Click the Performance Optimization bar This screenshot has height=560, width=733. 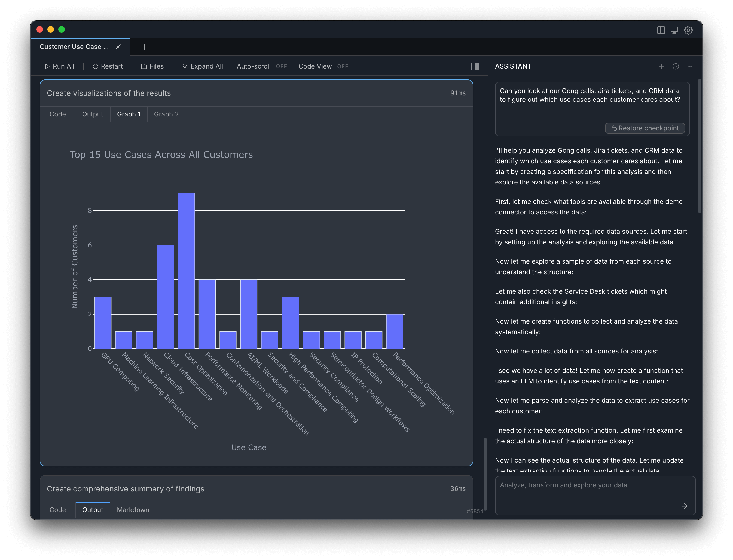coord(395,331)
